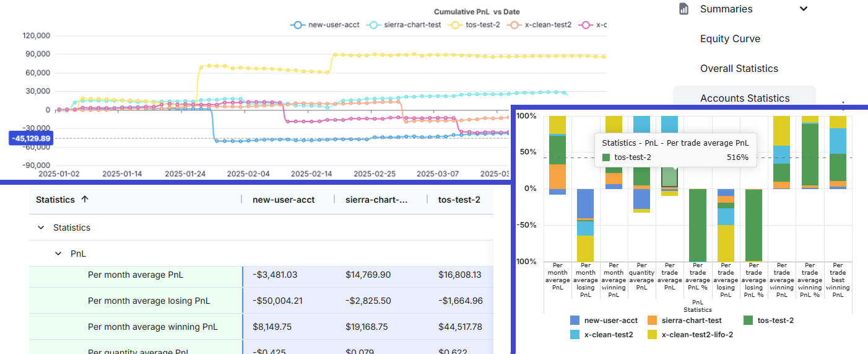Click the new-user-acct line legend marker
Screen dimensions: 868x354
(298, 25)
